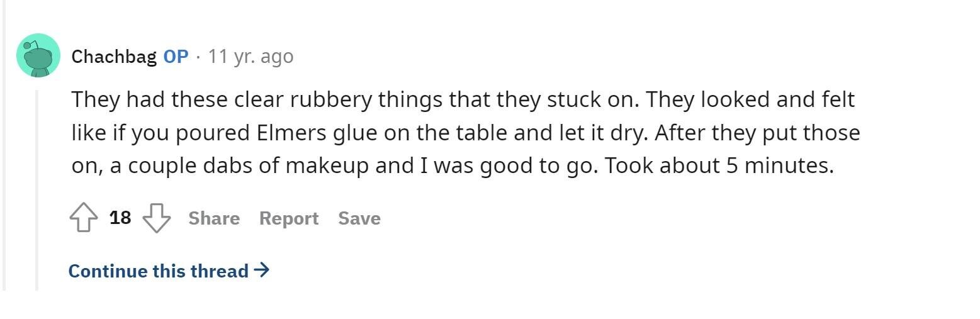This screenshot has width=980, height=319.
Task: Report this comment
Action: coord(289,218)
